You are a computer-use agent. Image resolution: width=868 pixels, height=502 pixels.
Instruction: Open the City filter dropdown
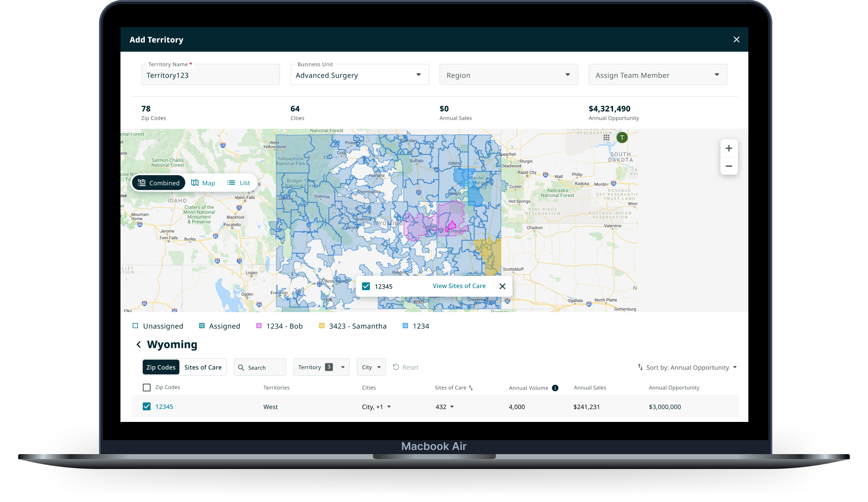click(x=371, y=367)
